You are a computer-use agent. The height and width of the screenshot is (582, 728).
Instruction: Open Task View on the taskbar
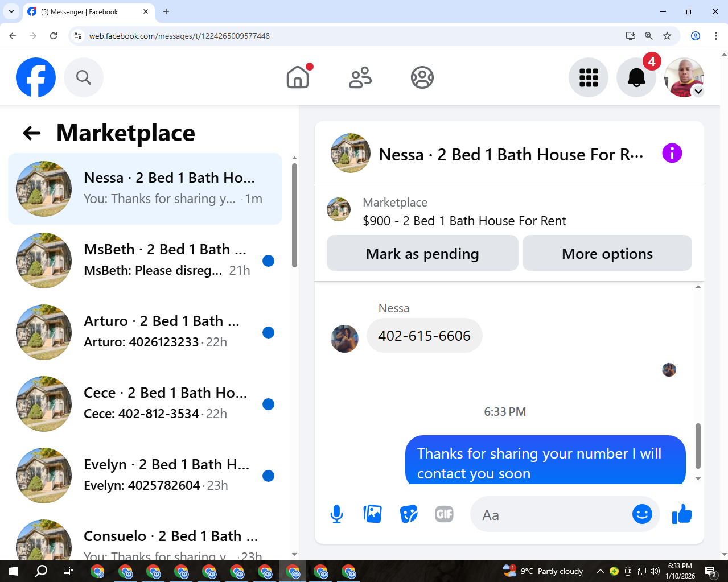pyautogui.click(x=68, y=571)
